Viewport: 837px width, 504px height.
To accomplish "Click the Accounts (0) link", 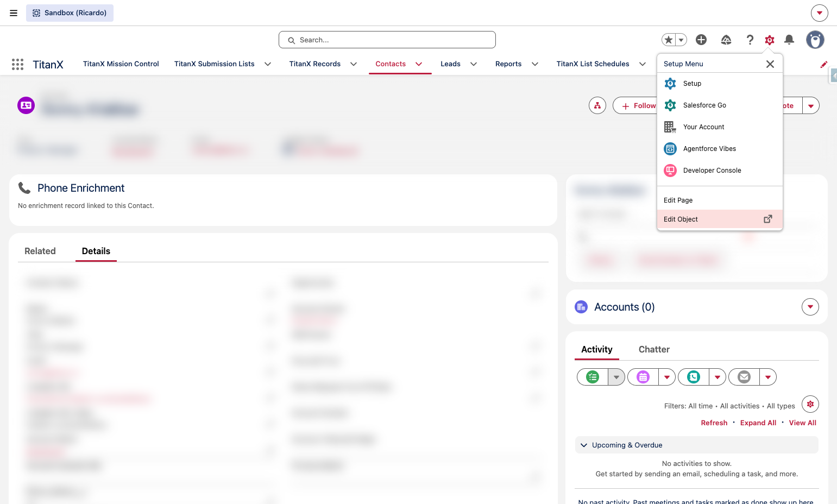I will [x=625, y=307].
